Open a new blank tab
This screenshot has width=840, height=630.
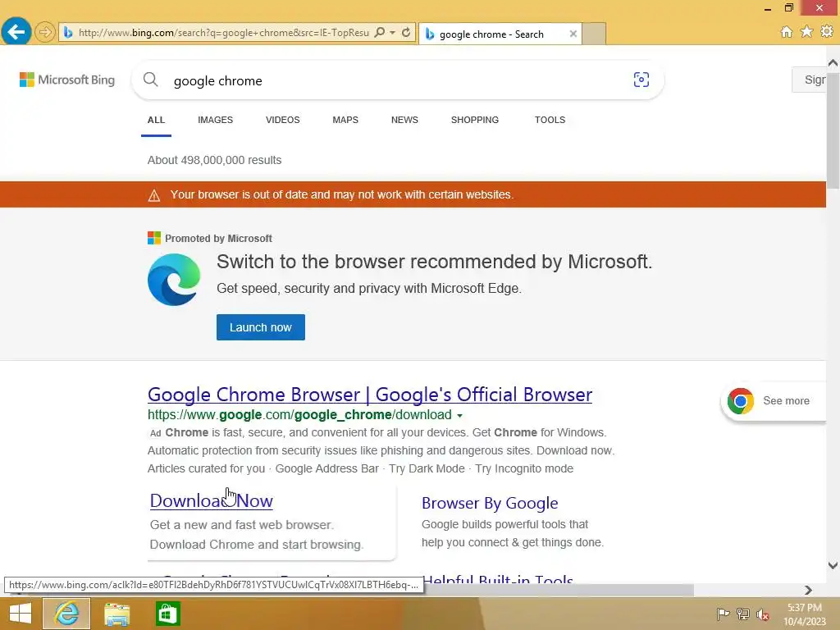[x=594, y=34]
